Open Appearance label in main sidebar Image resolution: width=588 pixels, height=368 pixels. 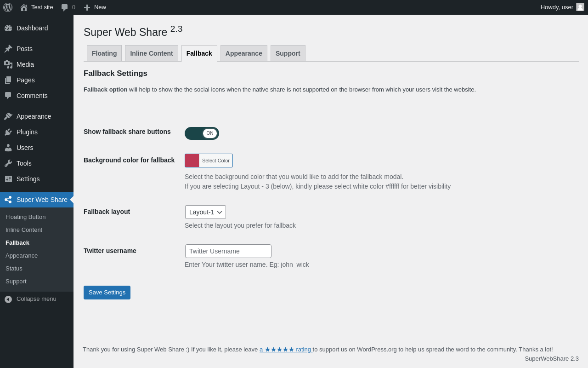pyautogui.click(x=34, y=116)
